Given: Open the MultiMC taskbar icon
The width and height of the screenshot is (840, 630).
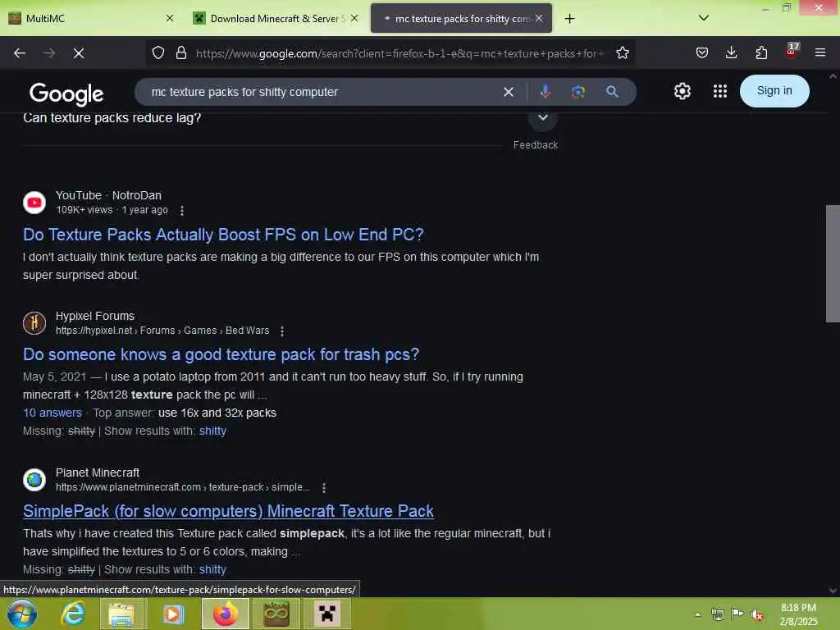Looking at the screenshot, I should (x=276, y=614).
